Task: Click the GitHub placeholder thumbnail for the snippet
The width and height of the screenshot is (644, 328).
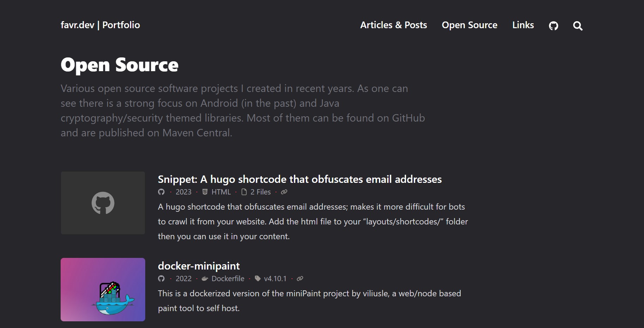Action: pyautogui.click(x=103, y=203)
